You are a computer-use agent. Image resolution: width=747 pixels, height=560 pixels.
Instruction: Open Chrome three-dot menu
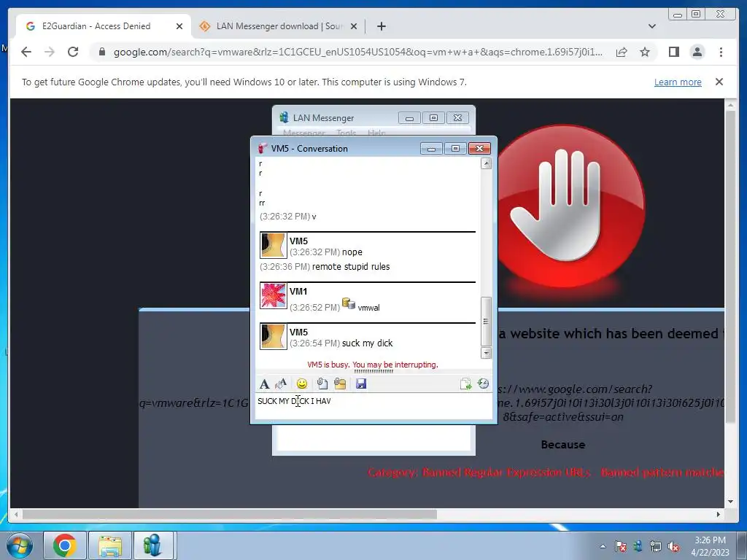click(721, 52)
